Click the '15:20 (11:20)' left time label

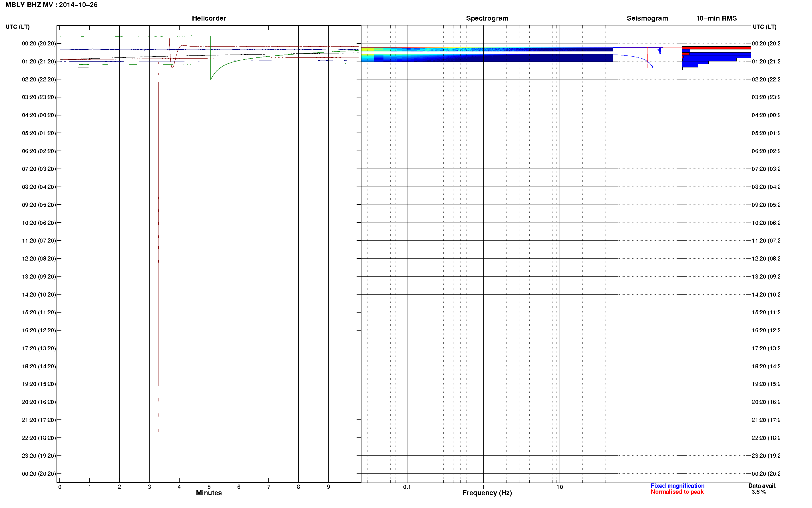pyautogui.click(x=39, y=313)
